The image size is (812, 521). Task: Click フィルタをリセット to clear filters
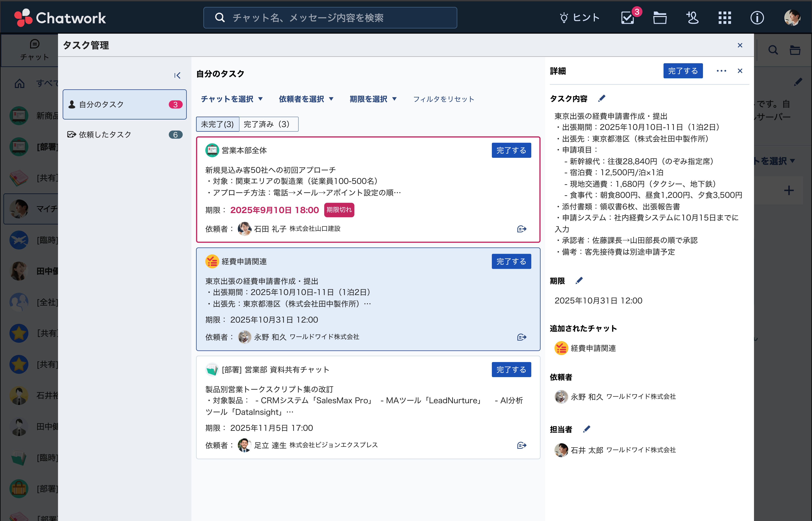pyautogui.click(x=444, y=99)
